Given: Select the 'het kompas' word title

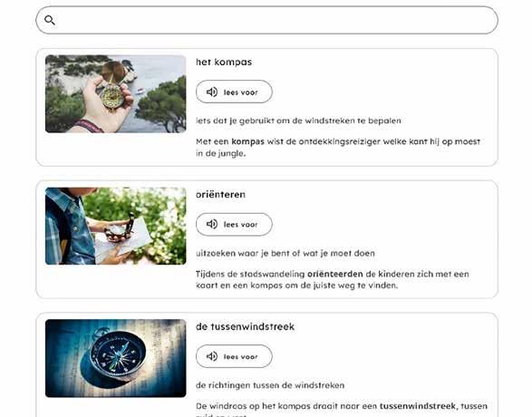Looking at the screenshot, I should tap(224, 62).
